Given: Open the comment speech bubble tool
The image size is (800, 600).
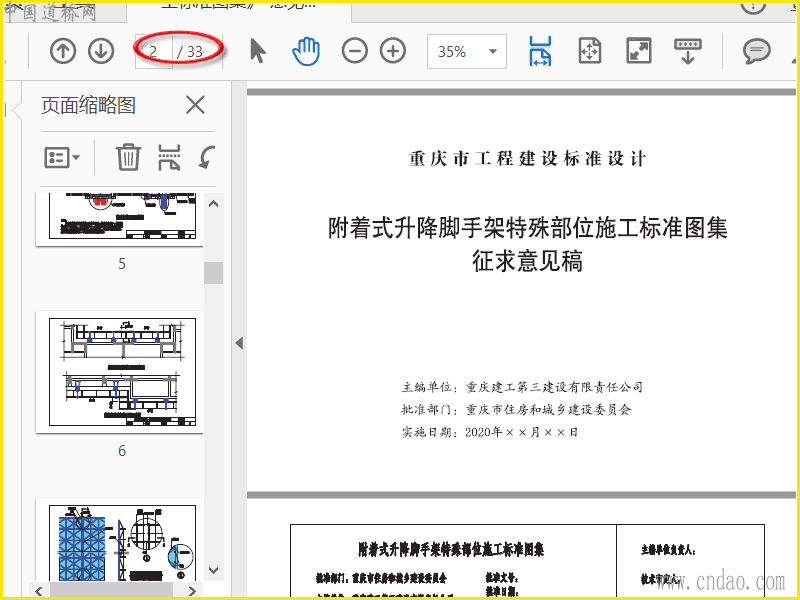Looking at the screenshot, I should [x=757, y=51].
